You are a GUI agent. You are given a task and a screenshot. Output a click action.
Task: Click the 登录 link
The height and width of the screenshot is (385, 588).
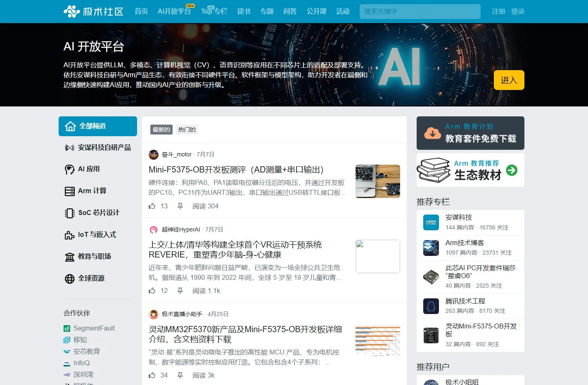518,12
